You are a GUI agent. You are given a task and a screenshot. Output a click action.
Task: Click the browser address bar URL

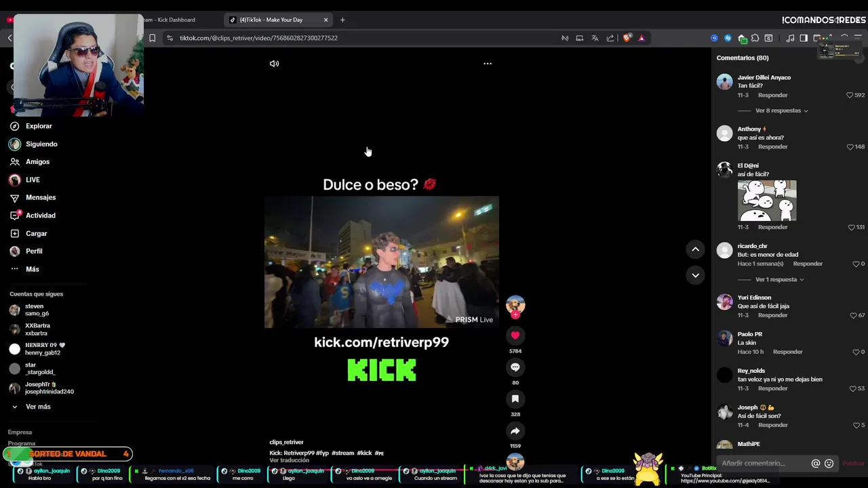point(258,38)
